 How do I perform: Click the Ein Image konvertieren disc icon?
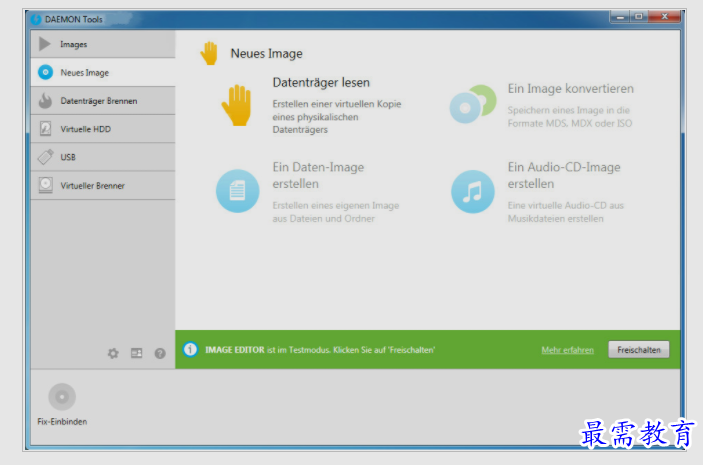click(x=471, y=103)
